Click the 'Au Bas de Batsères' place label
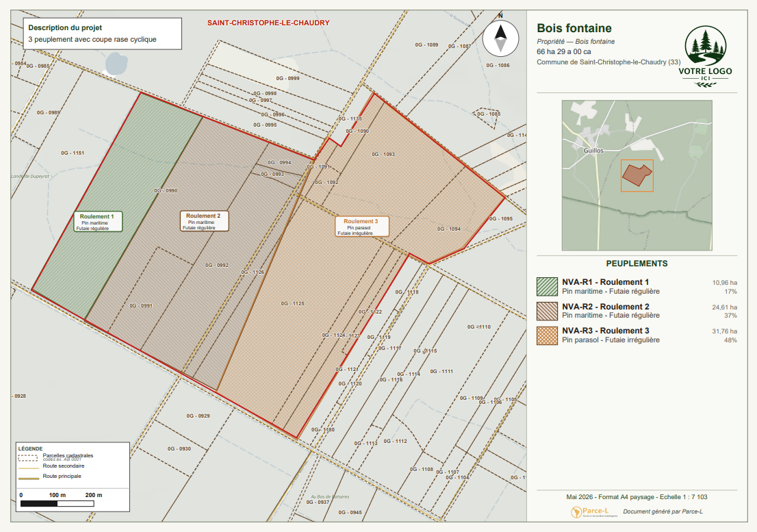 (330, 497)
